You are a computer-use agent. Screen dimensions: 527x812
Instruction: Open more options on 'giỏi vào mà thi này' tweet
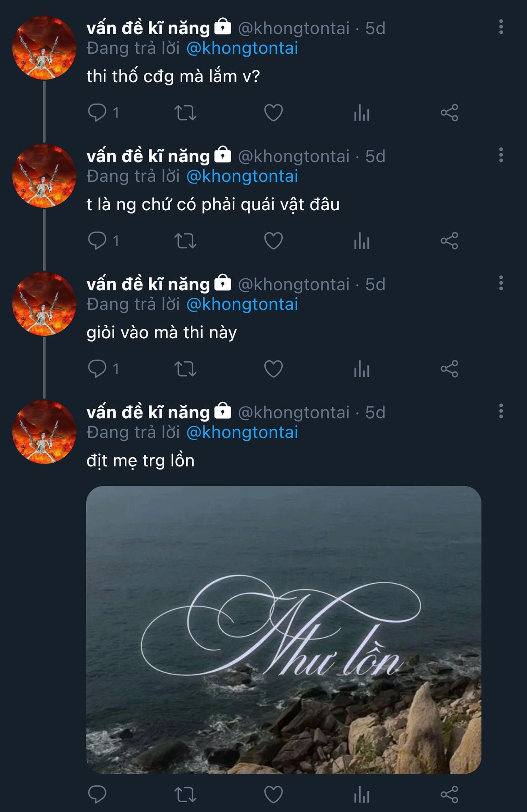click(x=501, y=283)
